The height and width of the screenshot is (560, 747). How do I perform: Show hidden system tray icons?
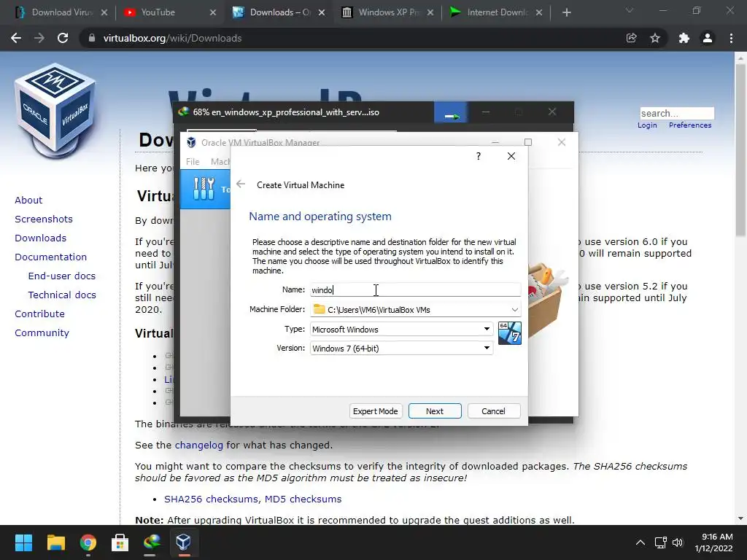pyautogui.click(x=640, y=542)
